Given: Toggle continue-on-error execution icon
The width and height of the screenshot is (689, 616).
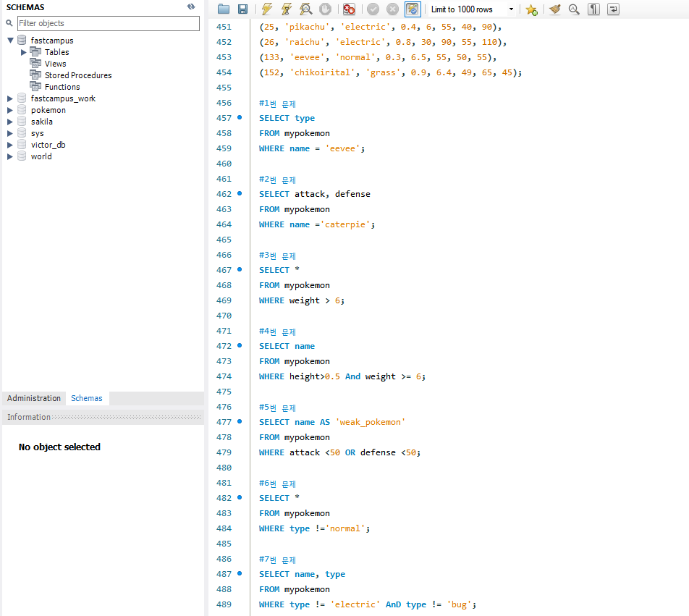Looking at the screenshot, I should click(x=349, y=9).
